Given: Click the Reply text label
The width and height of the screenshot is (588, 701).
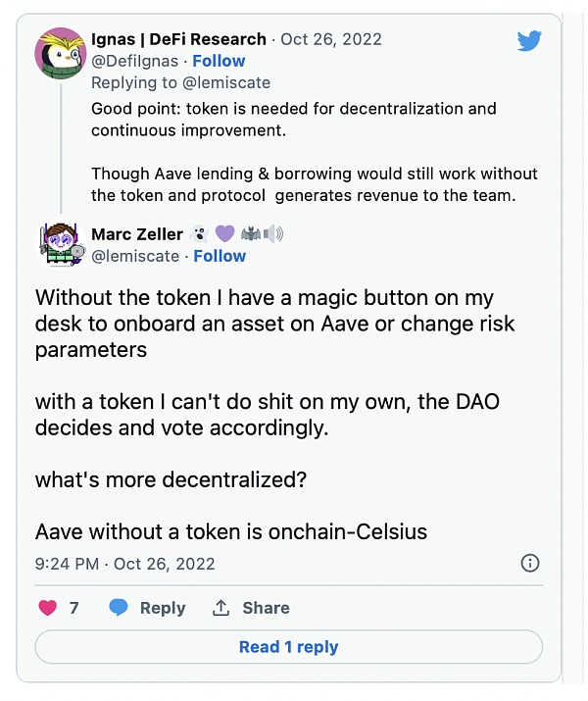Looking at the screenshot, I should (x=162, y=608).
